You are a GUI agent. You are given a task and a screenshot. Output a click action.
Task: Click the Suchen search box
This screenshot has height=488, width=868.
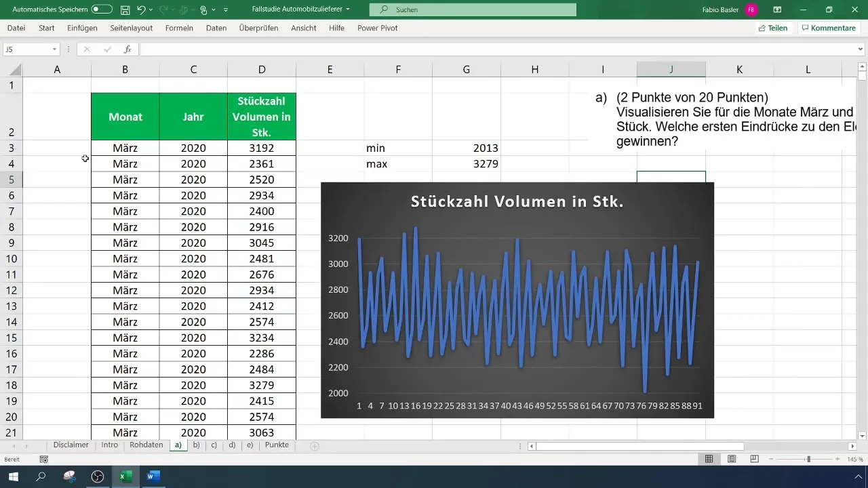473,9
